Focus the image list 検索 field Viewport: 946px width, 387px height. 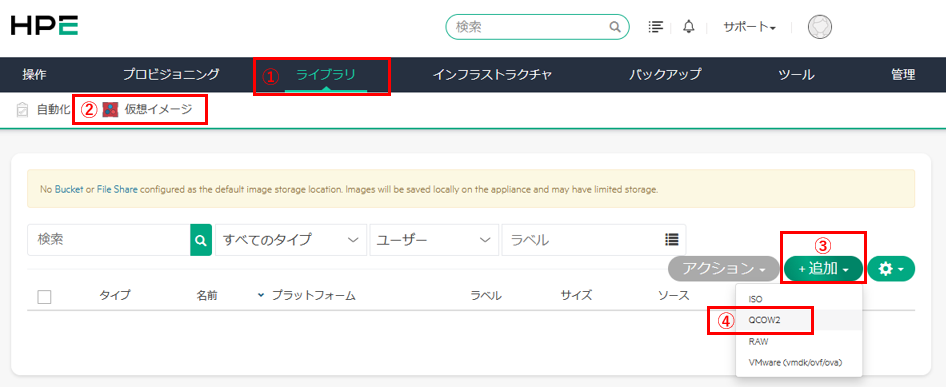(109, 240)
